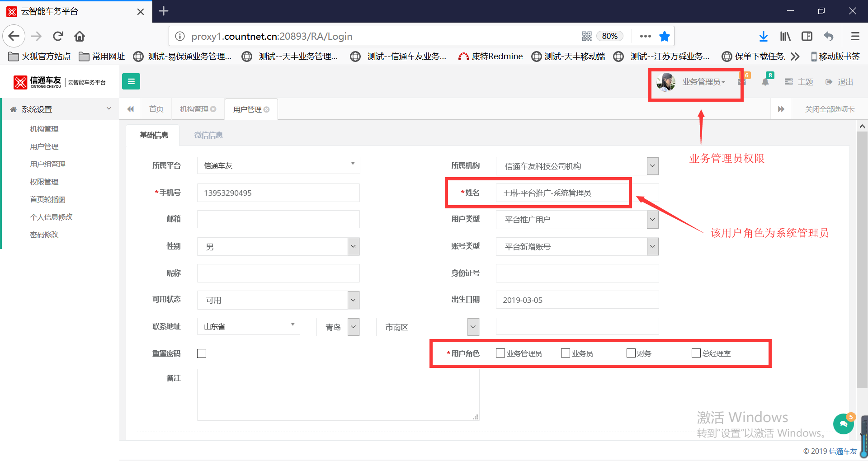Open the 性别 dropdown
The width and height of the screenshot is (868, 461).
coord(278,246)
